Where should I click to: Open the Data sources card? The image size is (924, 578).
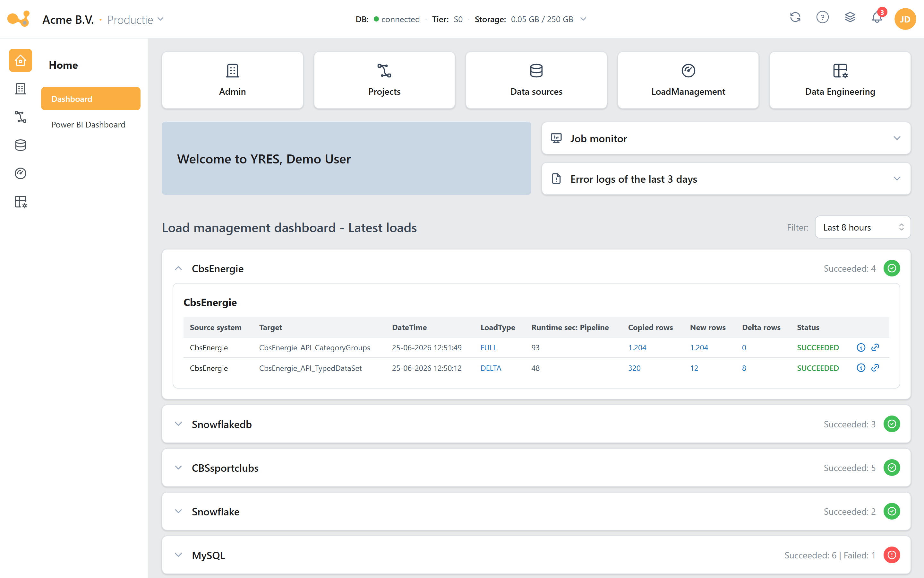pos(536,80)
